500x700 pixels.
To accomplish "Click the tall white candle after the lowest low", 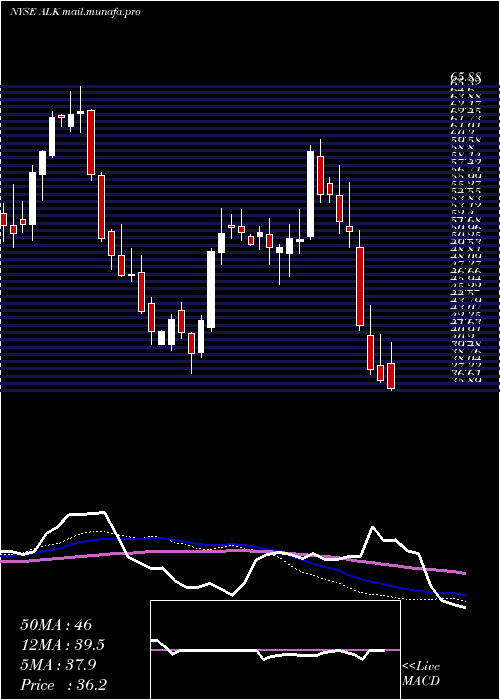I will [x=211, y=290].
